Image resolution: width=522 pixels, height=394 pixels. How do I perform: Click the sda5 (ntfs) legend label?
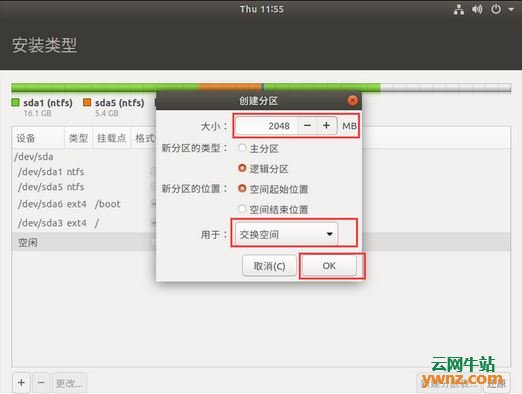point(120,103)
